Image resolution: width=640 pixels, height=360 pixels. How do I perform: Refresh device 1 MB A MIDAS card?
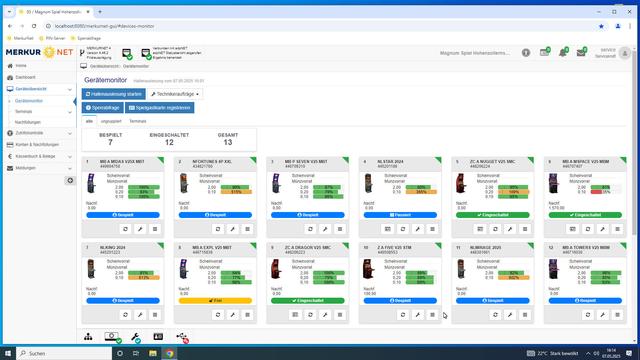pos(125,229)
